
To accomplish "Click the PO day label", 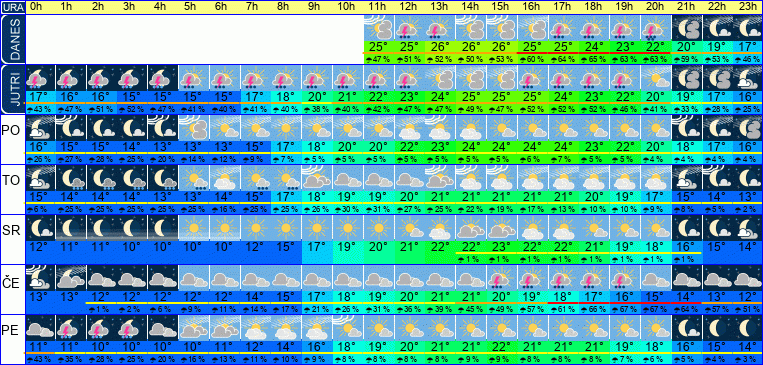I will pos(11,130).
